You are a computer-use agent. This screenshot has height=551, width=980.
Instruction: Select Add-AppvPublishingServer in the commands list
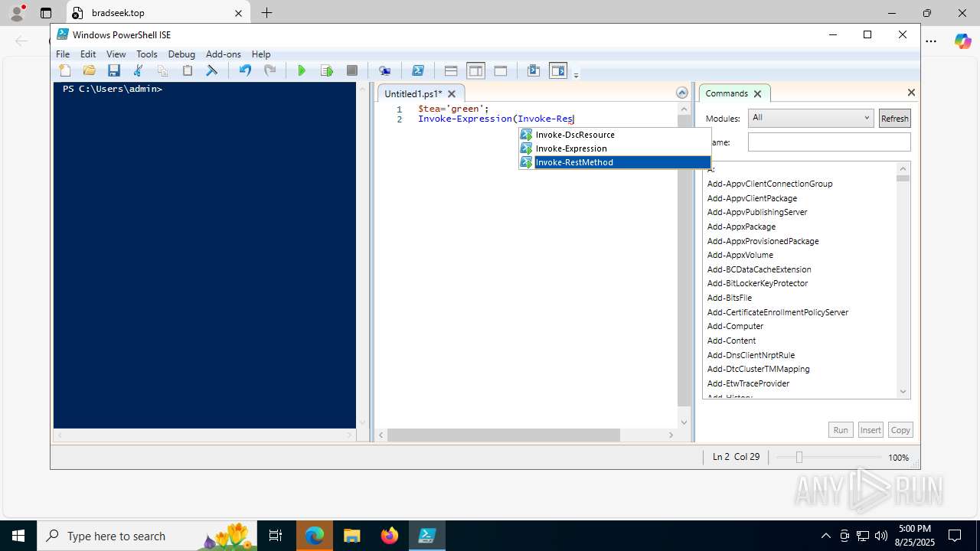coord(757,212)
